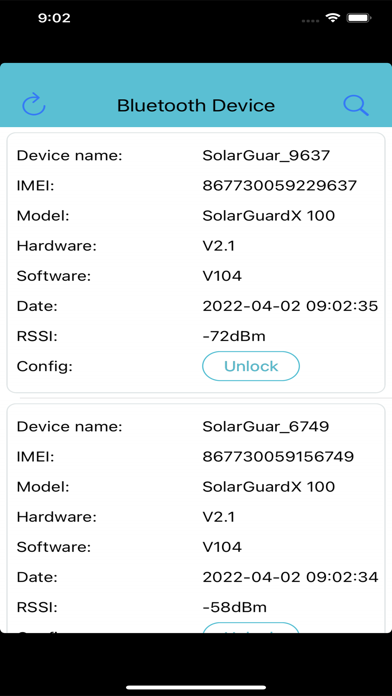Image resolution: width=392 pixels, height=696 pixels.
Task: Tap IMEI 867730059156749
Action: pyautogui.click(x=278, y=456)
